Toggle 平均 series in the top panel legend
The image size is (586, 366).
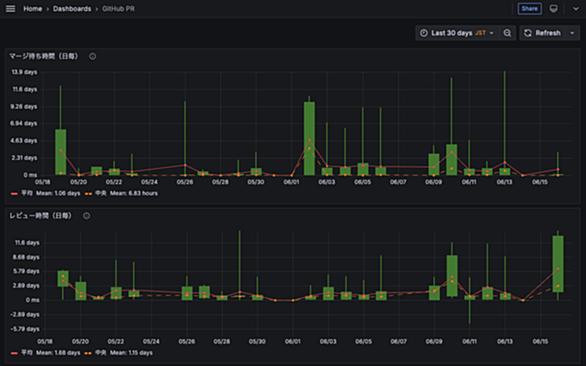click(x=27, y=193)
